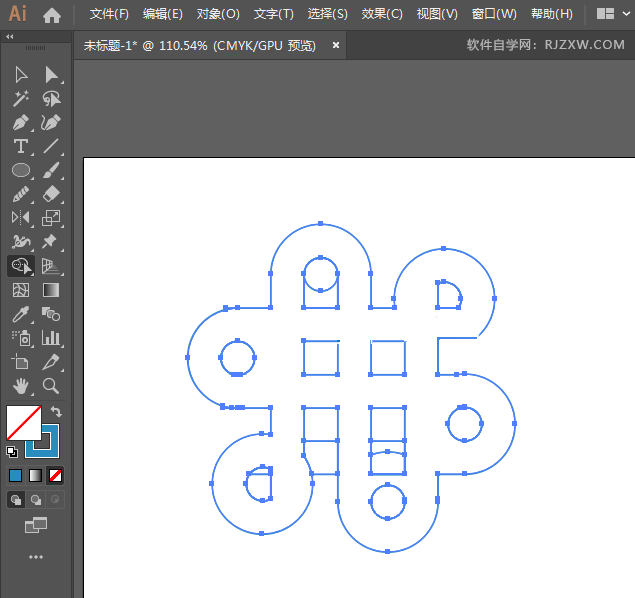Open the Edit Toolbar three-dots menu
635x598 pixels.
coord(36,557)
